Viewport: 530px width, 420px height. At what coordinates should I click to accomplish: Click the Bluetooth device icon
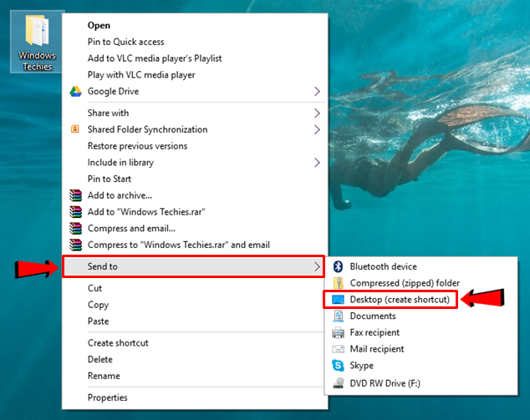point(338,266)
